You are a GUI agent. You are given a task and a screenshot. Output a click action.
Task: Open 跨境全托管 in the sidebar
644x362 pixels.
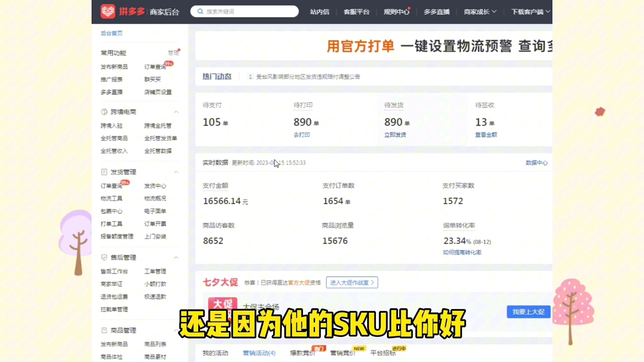[x=158, y=126]
